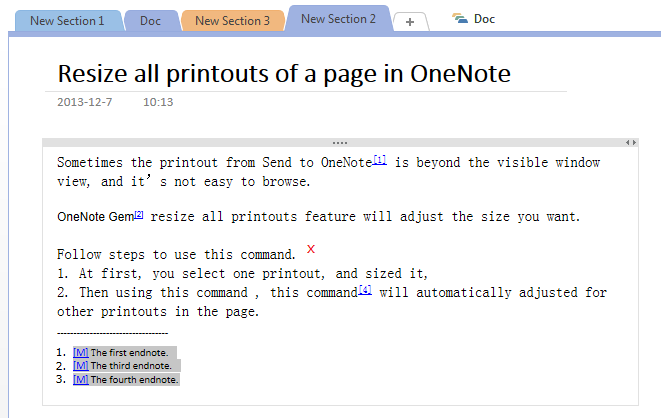Open the [M] link for first endnote
Image resolution: width=661 pixels, height=418 pixels.
click(81, 352)
